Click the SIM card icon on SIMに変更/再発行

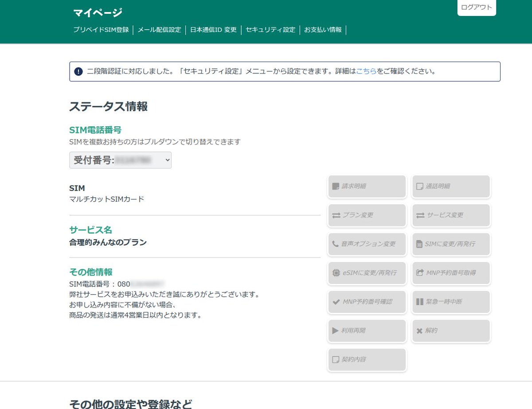[420, 244]
